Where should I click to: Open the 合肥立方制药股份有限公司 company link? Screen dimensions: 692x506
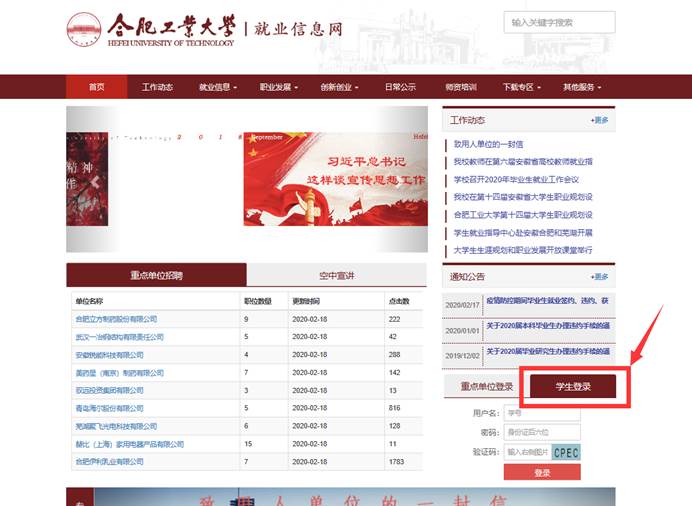(x=116, y=319)
